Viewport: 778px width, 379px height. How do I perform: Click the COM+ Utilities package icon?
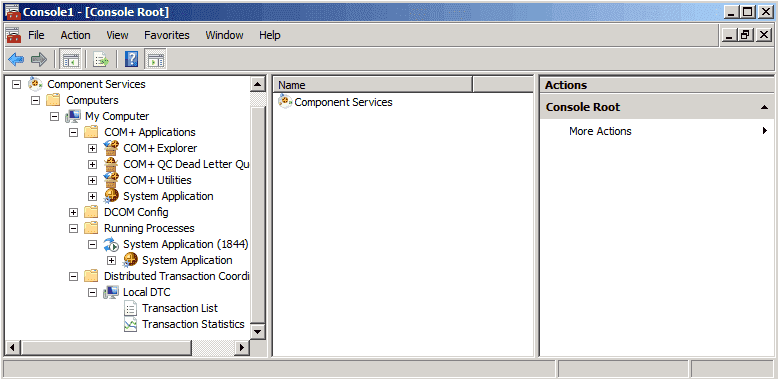[x=111, y=180]
